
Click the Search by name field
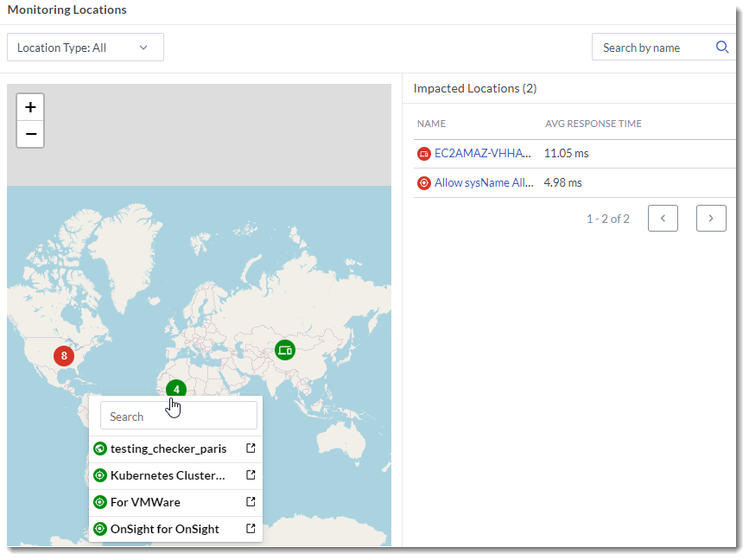pos(652,48)
